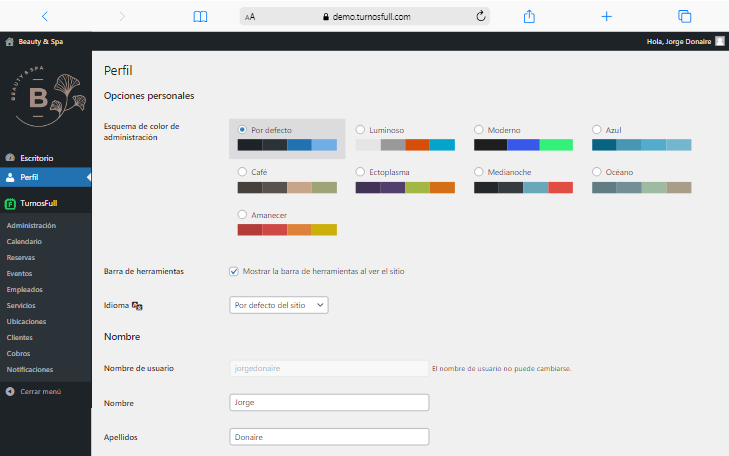Tap the AA reader text size control
This screenshot has height=456, width=729.
(250, 17)
